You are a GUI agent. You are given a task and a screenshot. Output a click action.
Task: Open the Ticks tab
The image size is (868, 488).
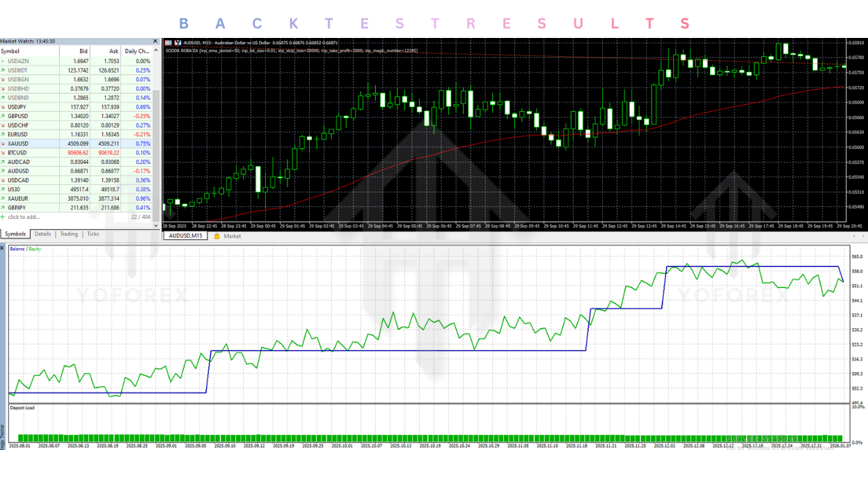click(x=92, y=234)
